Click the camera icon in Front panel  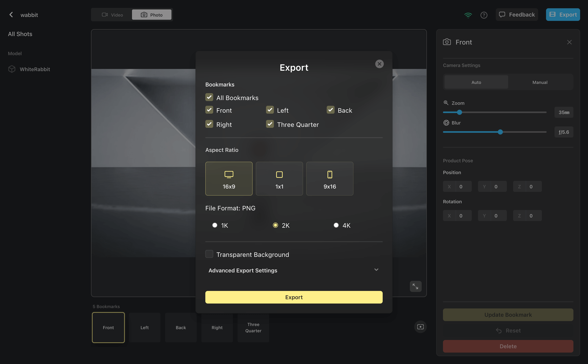pos(447,42)
